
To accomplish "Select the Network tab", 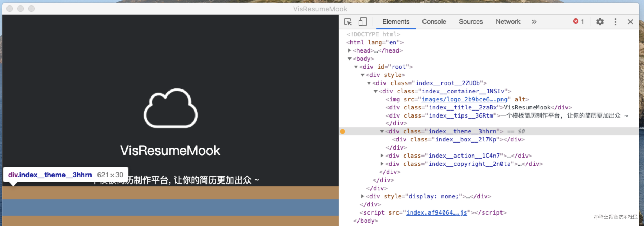I will [508, 22].
